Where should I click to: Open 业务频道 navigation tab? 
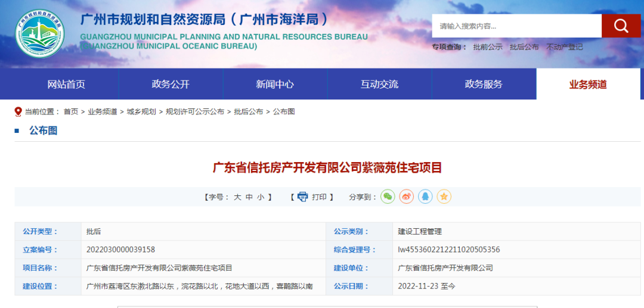click(588, 84)
